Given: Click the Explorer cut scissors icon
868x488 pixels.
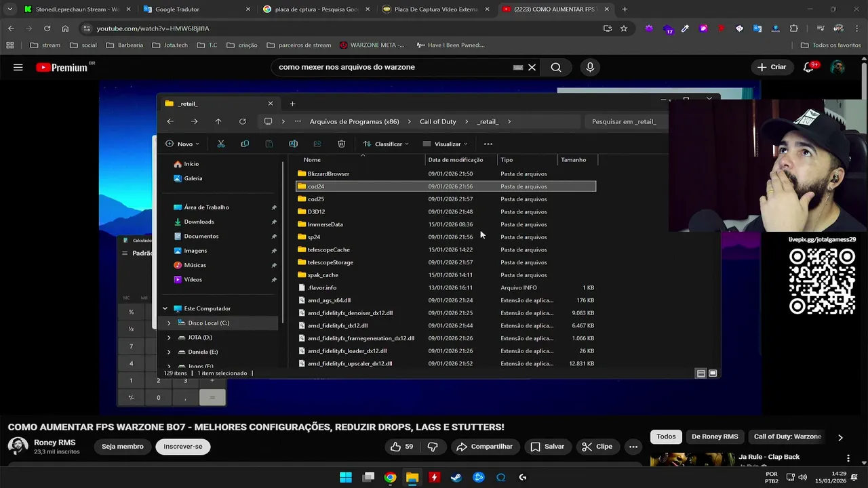Looking at the screenshot, I should pos(220,144).
